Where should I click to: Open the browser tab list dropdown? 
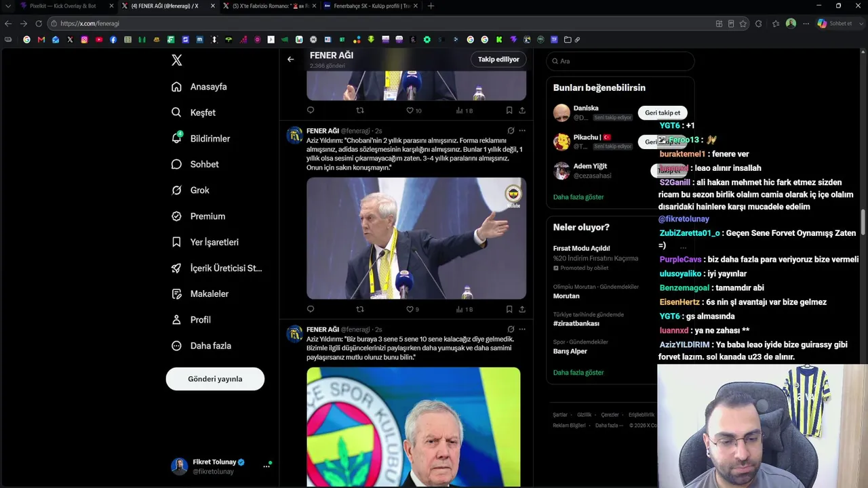(x=7, y=6)
